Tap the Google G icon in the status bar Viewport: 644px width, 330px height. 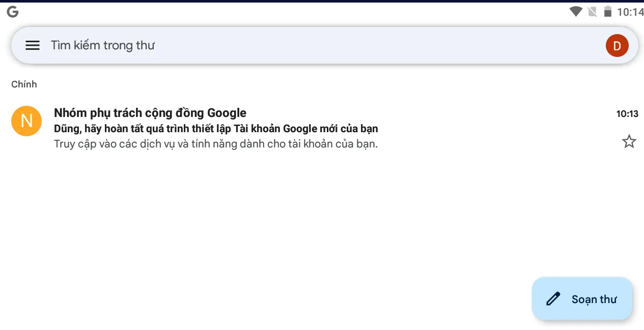13,12
